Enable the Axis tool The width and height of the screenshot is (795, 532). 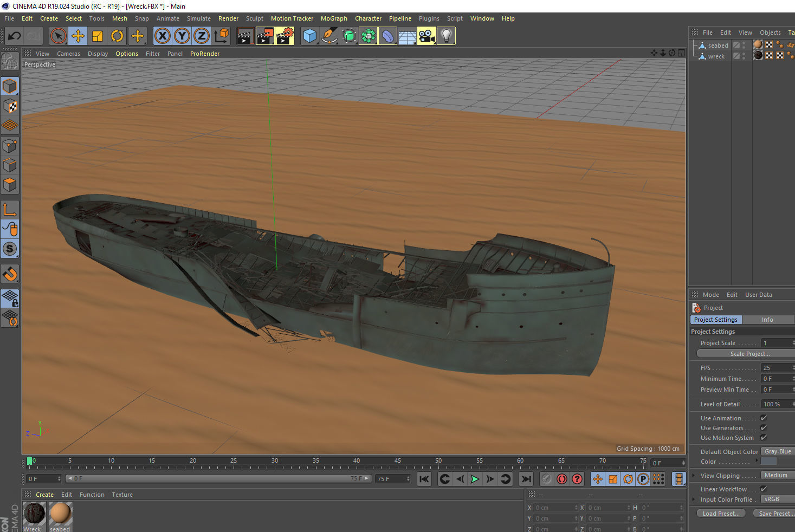10,209
